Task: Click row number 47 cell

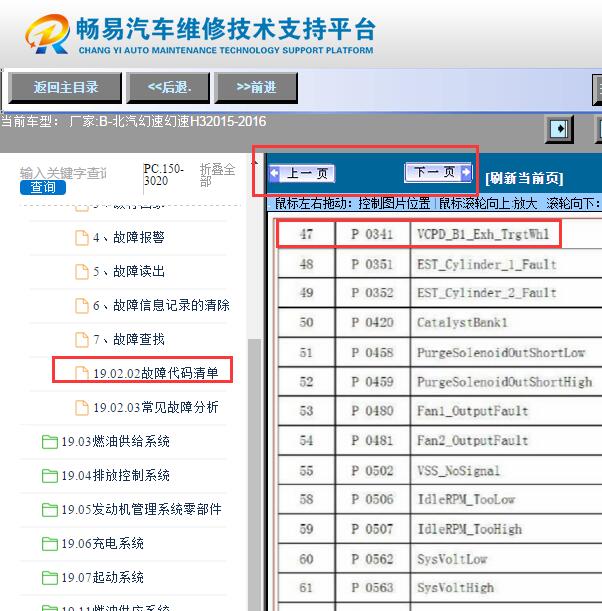Action: pyautogui.click(x=306, y=234)
